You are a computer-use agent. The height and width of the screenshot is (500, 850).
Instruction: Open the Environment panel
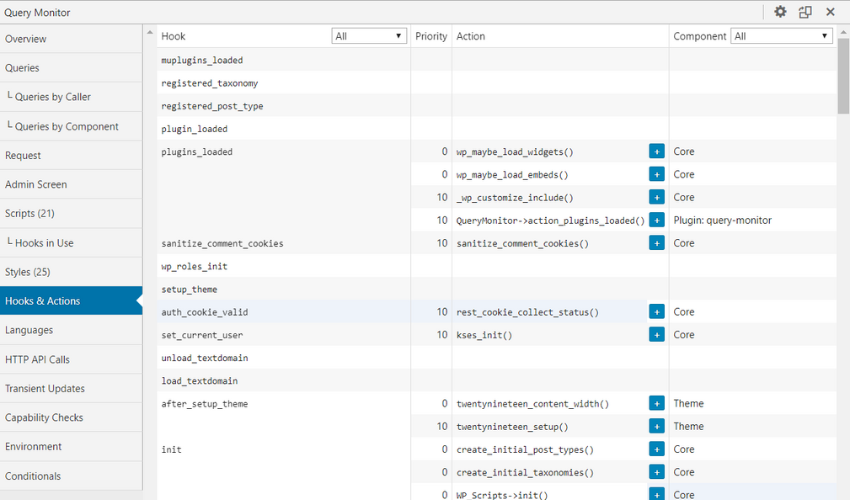pyautogui.click(x=71, y=446)
